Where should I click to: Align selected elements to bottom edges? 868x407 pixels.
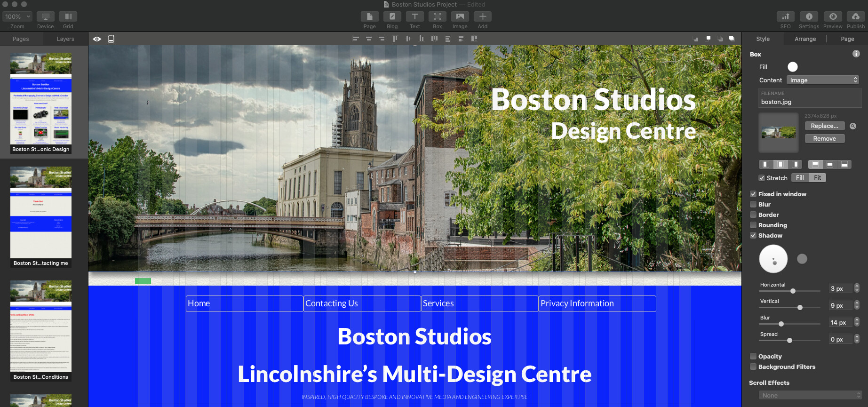pos(421,39)
